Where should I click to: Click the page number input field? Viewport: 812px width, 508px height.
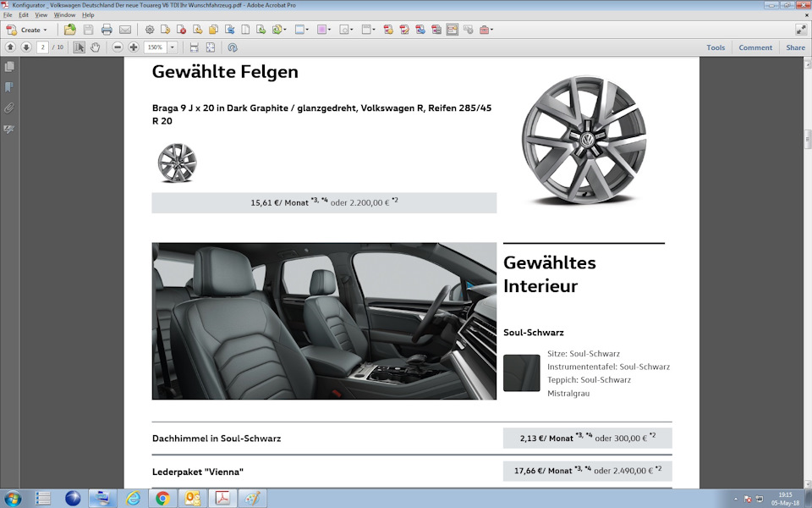(42, 47)
